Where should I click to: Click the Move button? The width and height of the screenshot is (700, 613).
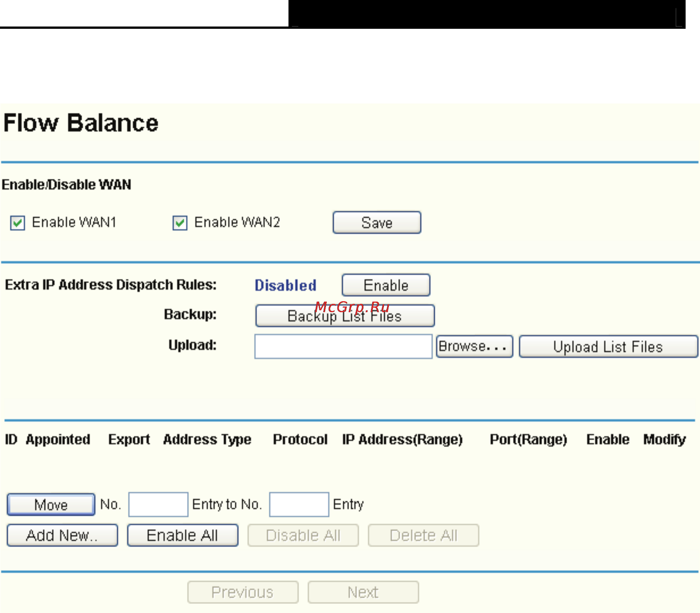point(51,504)
